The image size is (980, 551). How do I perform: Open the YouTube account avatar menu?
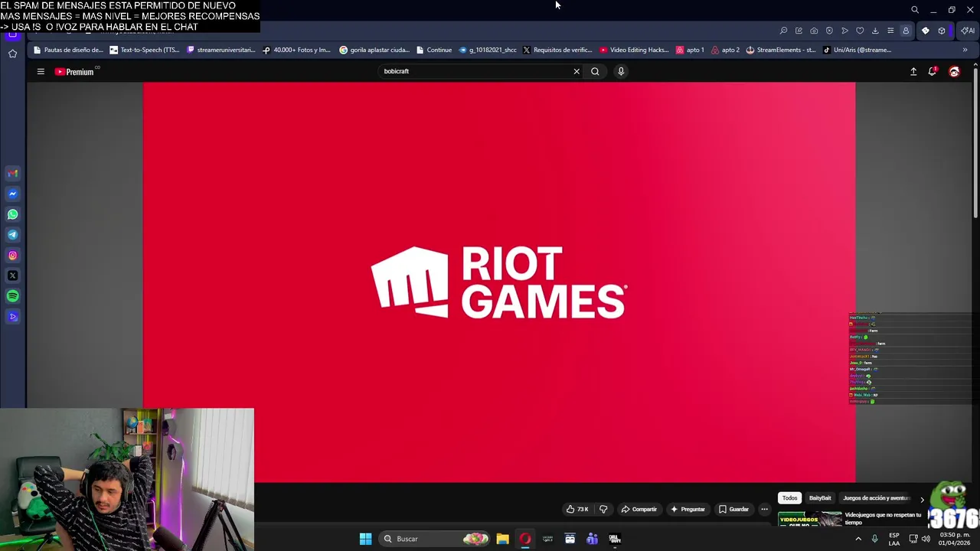click(954, 71)
